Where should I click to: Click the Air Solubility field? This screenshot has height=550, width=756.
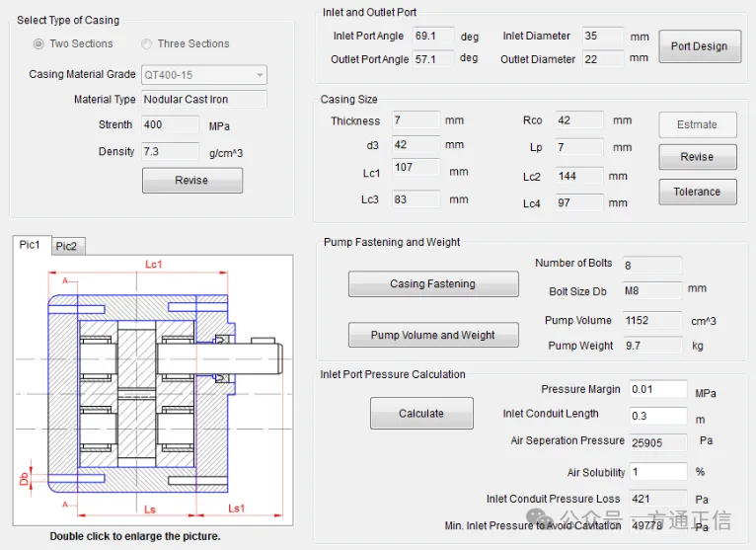coord(658,471)
